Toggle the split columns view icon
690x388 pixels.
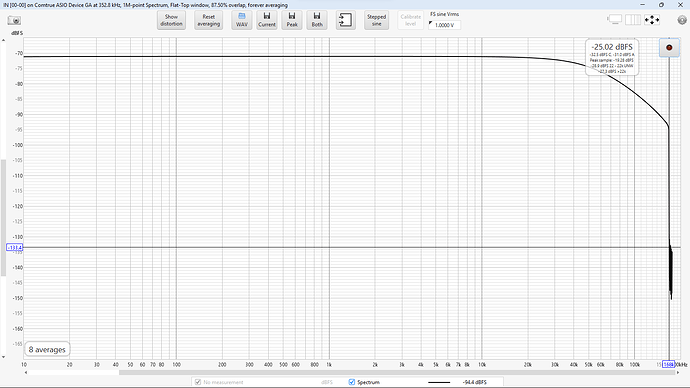(x=633, y=19)
